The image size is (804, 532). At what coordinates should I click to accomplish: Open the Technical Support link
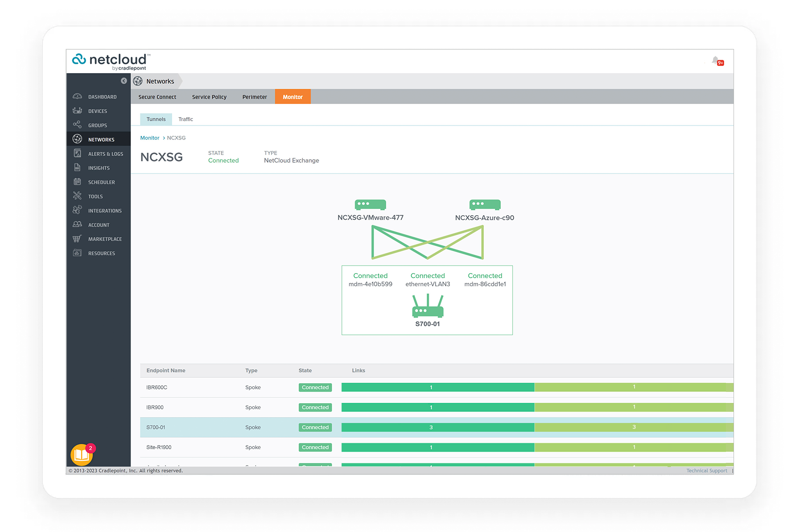[706, 471]
